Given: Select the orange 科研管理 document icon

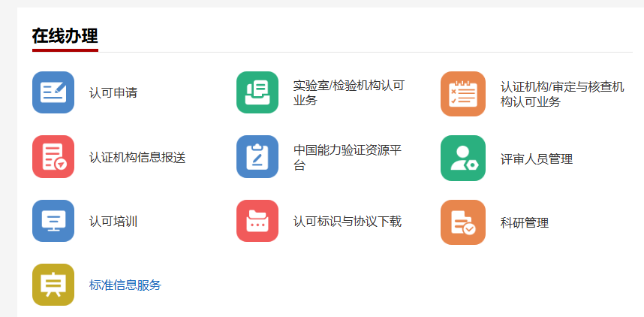Looking at the screenshot, I should [462, 222].
